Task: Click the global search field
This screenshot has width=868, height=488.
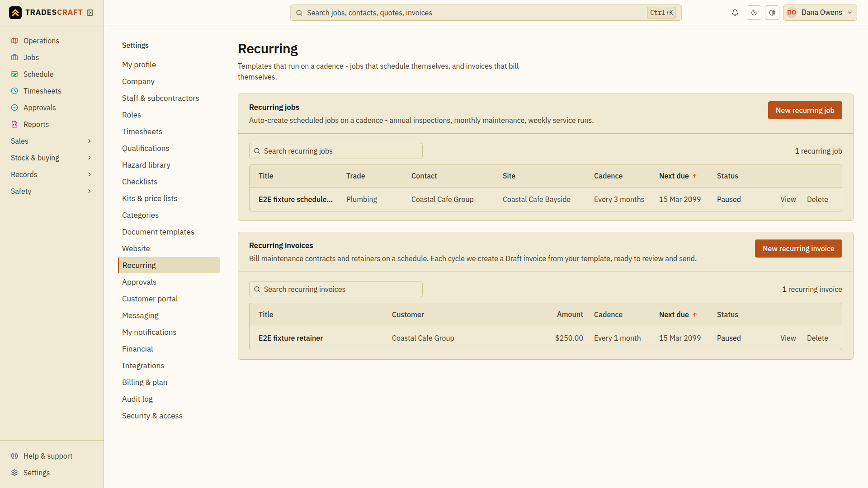Action: click(x=486, y=13)
